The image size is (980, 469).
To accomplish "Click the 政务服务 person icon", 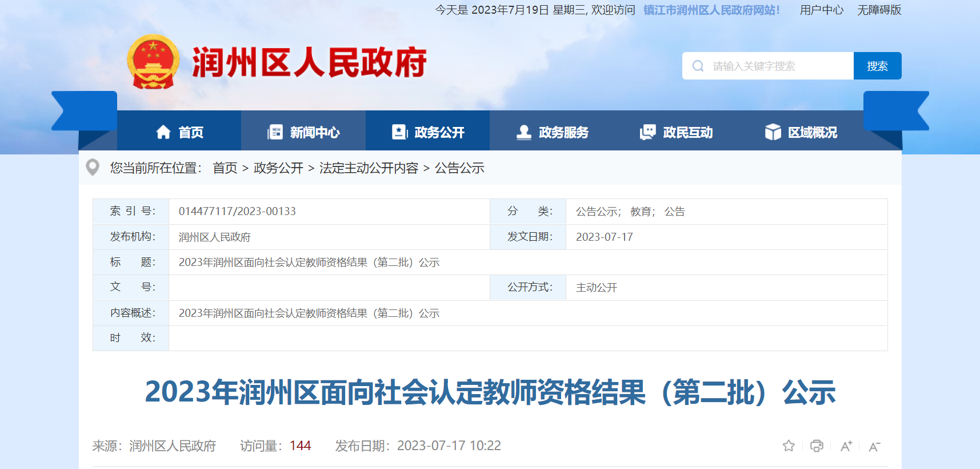I will (523, 132).
